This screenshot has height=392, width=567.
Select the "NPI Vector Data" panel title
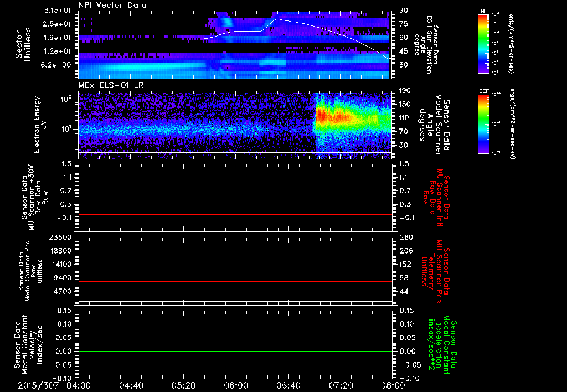click(x=112, y=5)
